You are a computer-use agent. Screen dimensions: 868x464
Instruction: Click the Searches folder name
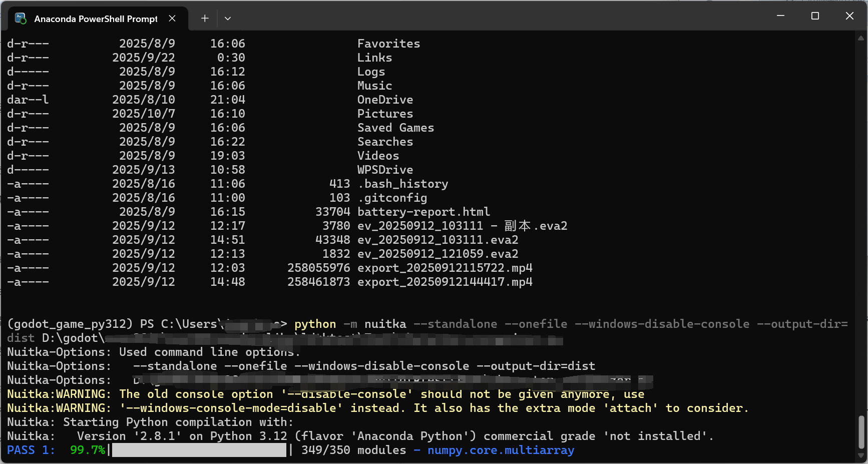click(385, 142)
